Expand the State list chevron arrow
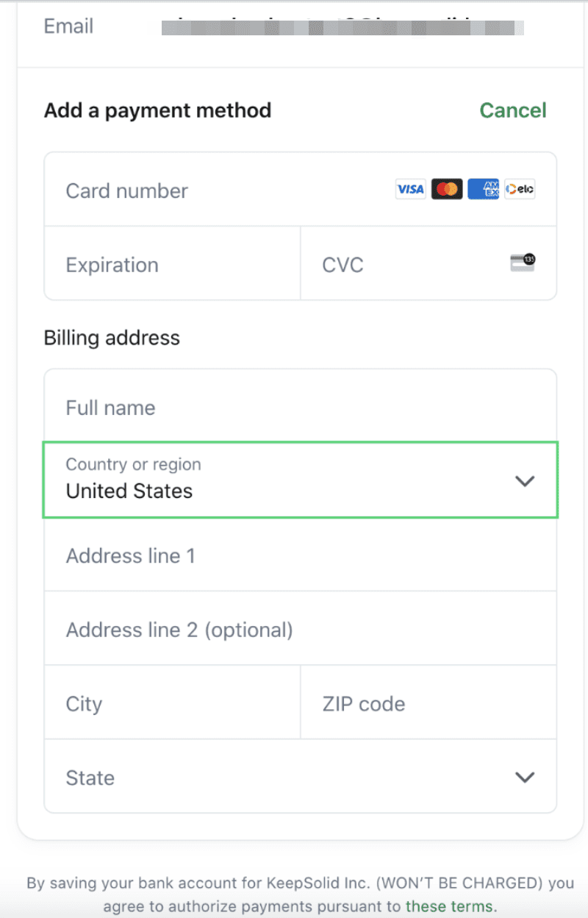 pos(524,778)
